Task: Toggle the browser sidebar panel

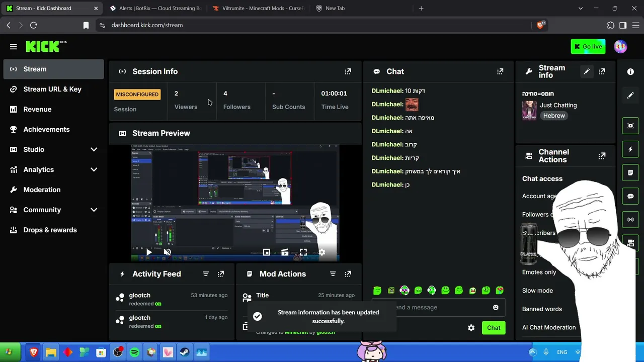Action: point(623,25)
